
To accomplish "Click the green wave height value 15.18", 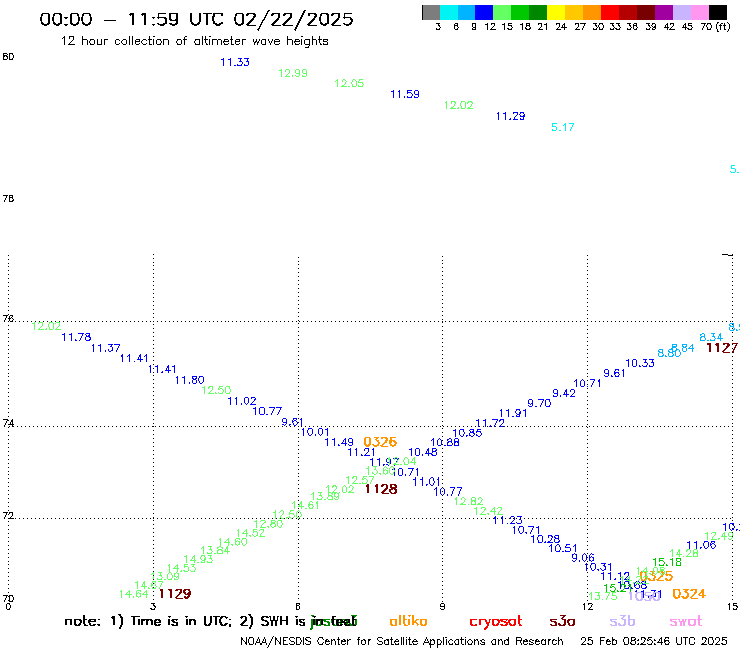I will tap(667, 562).
